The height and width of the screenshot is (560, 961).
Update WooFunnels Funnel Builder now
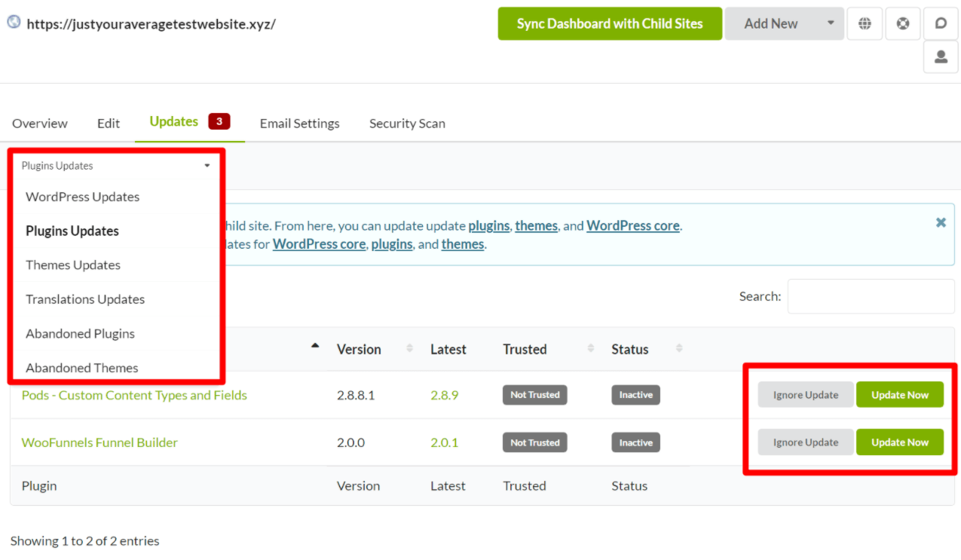coord(900,442)
